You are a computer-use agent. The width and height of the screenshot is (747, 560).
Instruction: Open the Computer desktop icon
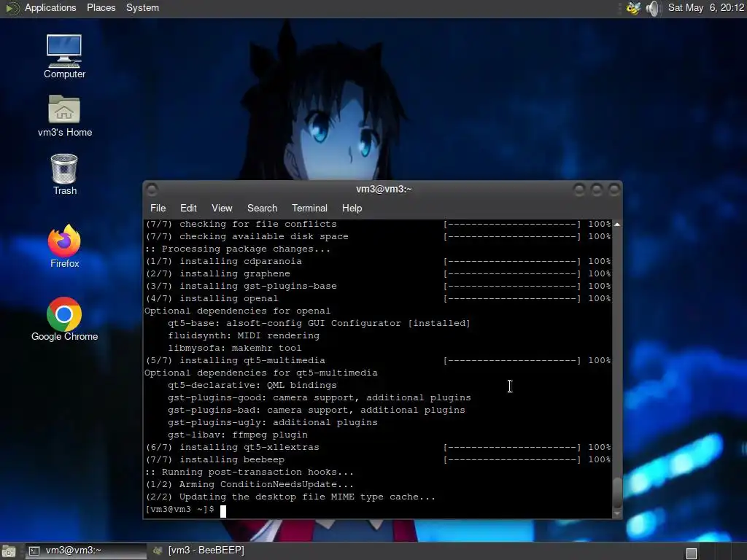pyautogui.click(x=64, y=56)
